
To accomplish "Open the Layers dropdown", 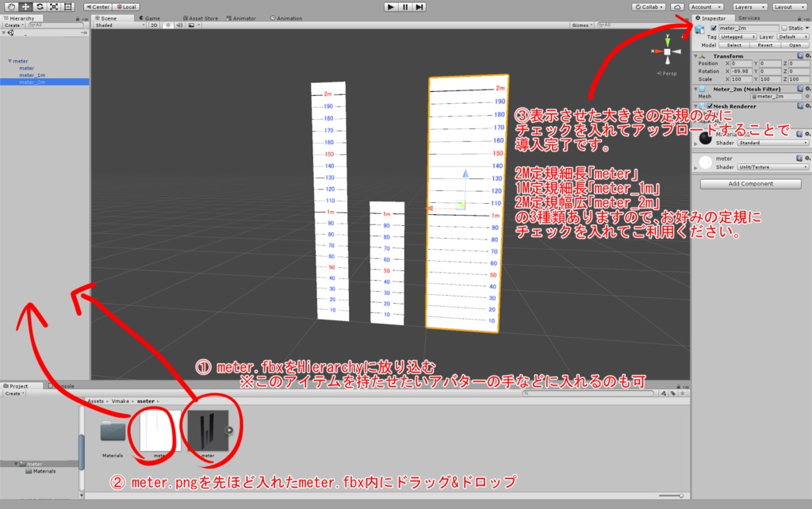I will (750, 6).
